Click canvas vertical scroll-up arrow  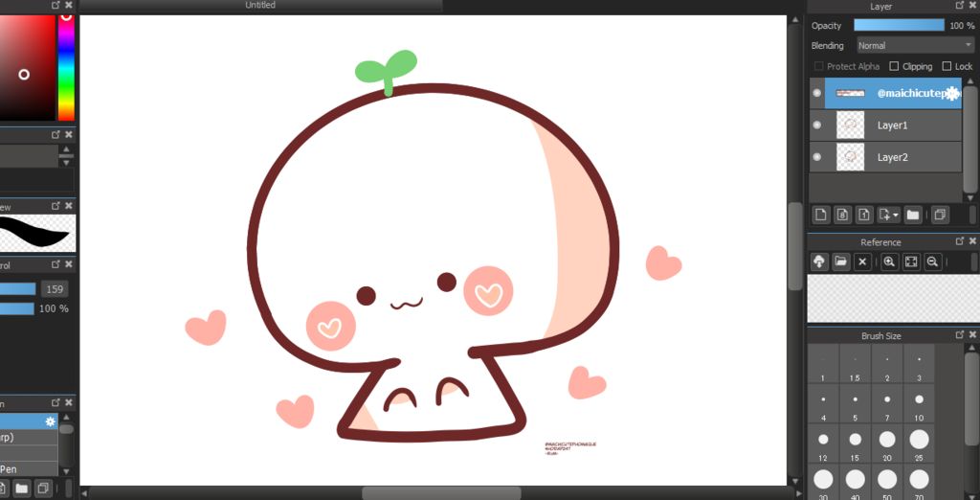794,21
